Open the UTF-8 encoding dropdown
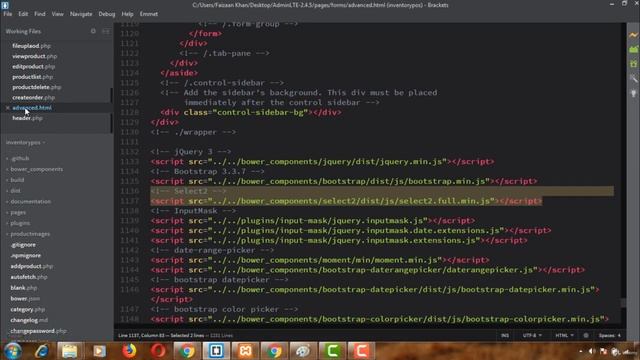Viewport: 640px width, 360px height. point(532,336)
